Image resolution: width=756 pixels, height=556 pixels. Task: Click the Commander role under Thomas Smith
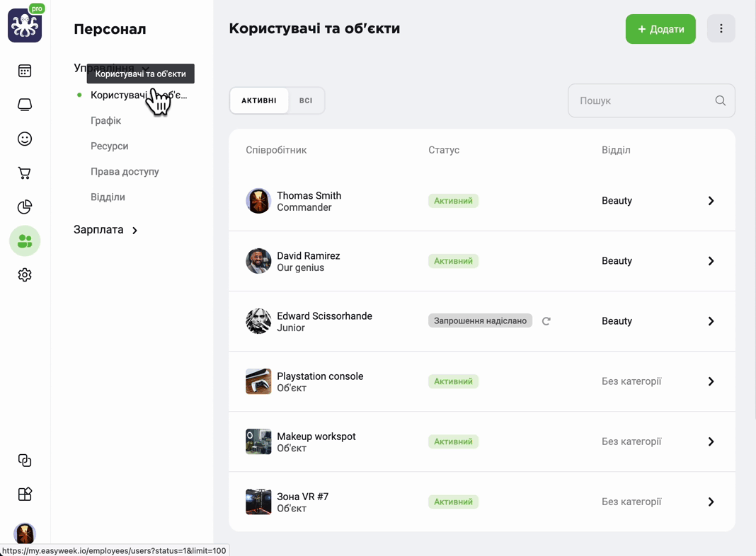[x=304, y=208]
